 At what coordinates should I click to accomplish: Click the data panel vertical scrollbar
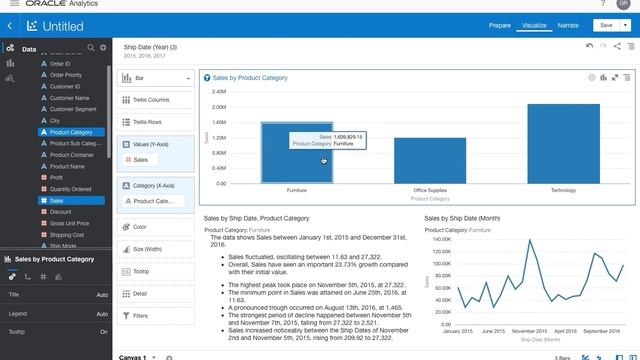109,111
